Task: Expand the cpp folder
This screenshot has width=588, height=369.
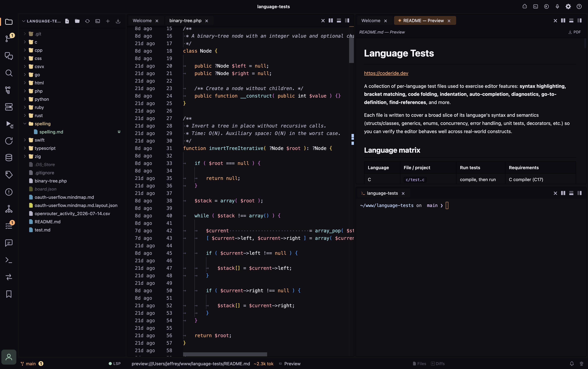Action: click(x=25, y=50)
